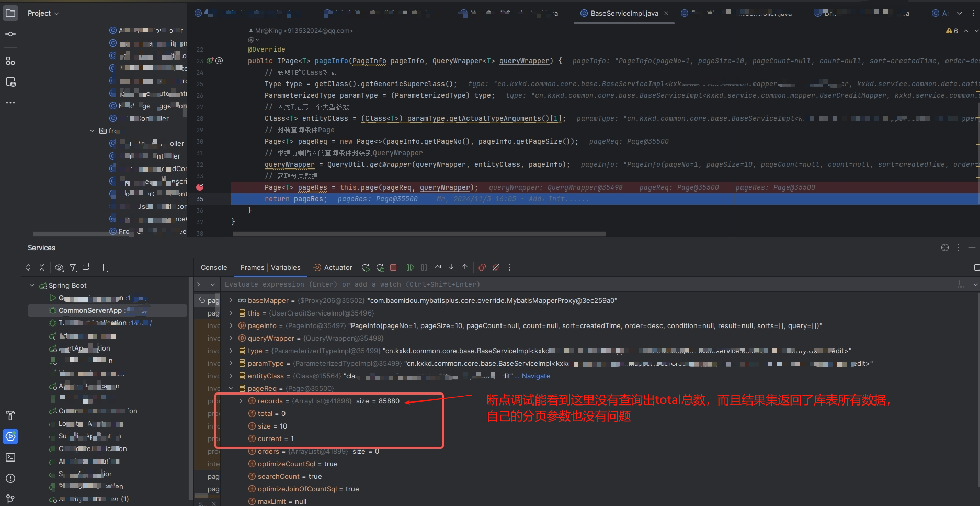This screenshot has width=980, height=506.
Task: Expand the records ArrayList node
Action: (241, 401)
